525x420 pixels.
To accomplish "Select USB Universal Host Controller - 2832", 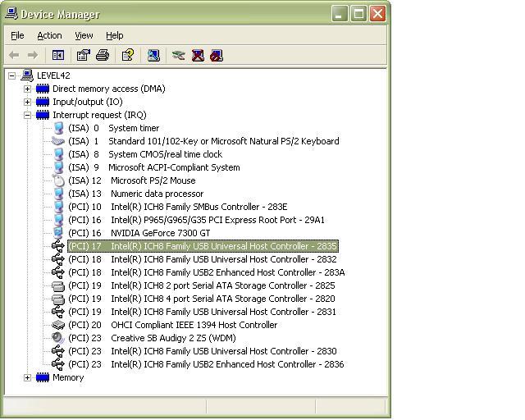I will 203,259.
